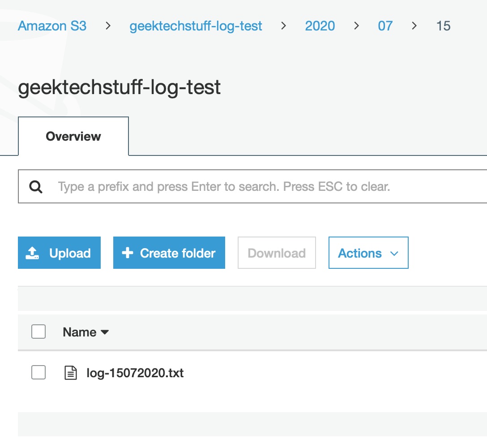Select 15 in the breadcrumb navigation
The height and width of the screenshot is (448, 487).
click(443, 26)
